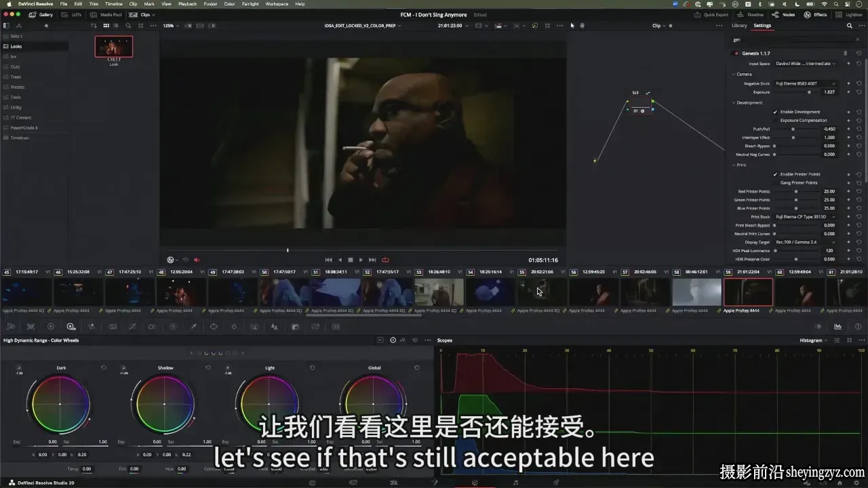This screenshot has height=488, width=868.
Task: Toggle the Enable Development checkbox
Action: click(x=776, y=112)
